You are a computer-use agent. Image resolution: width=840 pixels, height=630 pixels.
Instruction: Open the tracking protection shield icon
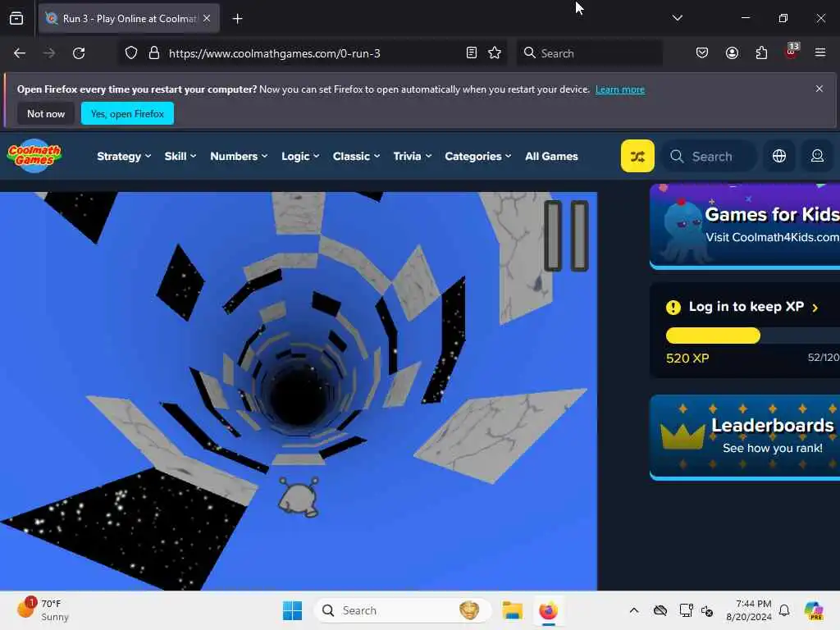coord(131,53)
